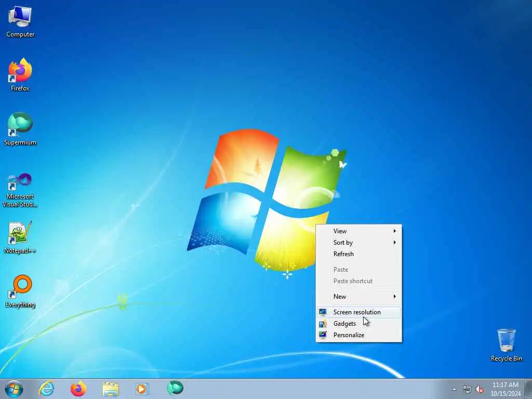Launch Firefox from the taskbar
The width and height of the screenshot is (532, 399).
[78, 389]
